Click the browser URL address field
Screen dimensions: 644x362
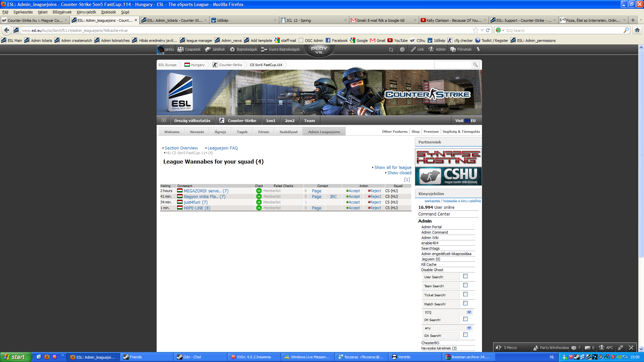coord(246,30)
